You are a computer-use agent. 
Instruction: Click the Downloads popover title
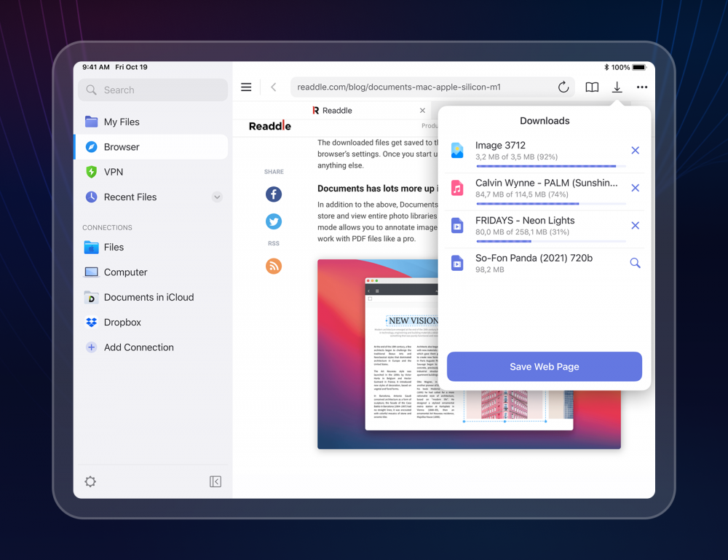545,121
